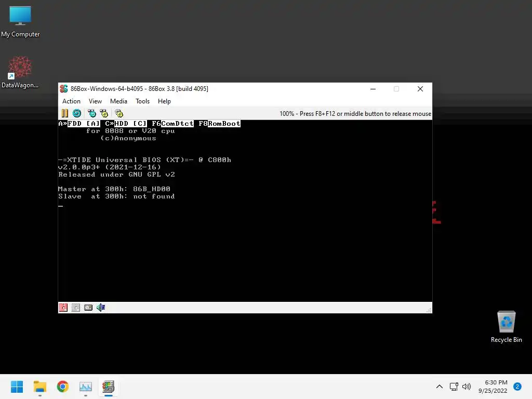The height and width of the screenshot is (399, 532).
Task: Click F8 RomBoot boot menu entry
Action: 220,124
